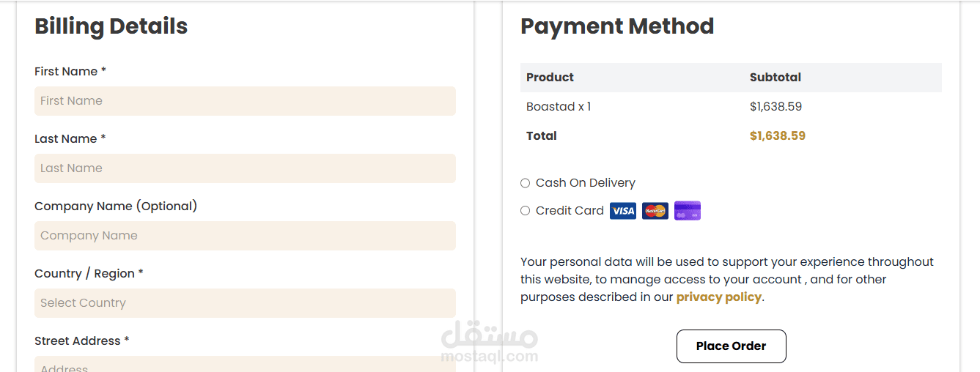The image size is (980, 372).
Task: Click the Place Order button
Action: tap(731, 346)
